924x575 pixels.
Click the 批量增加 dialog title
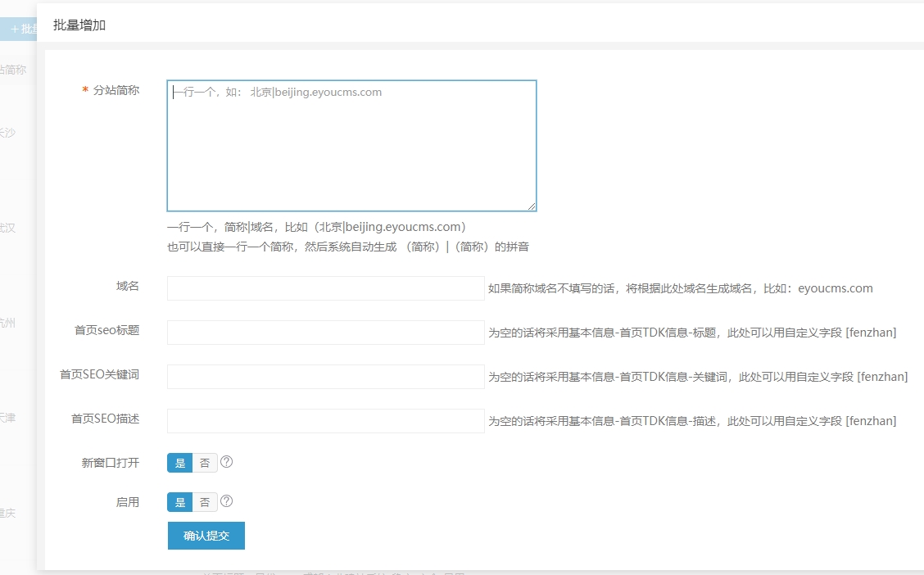(x=79, y=25)
